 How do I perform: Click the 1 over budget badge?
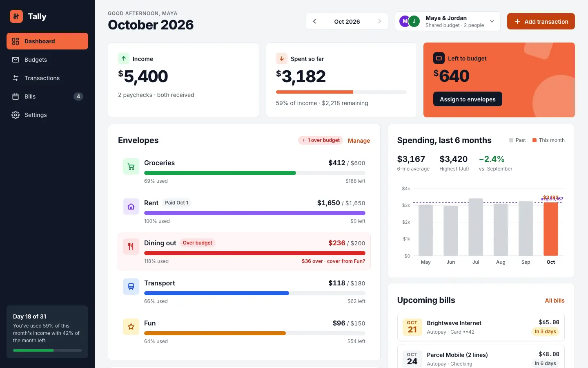point(321,140)
